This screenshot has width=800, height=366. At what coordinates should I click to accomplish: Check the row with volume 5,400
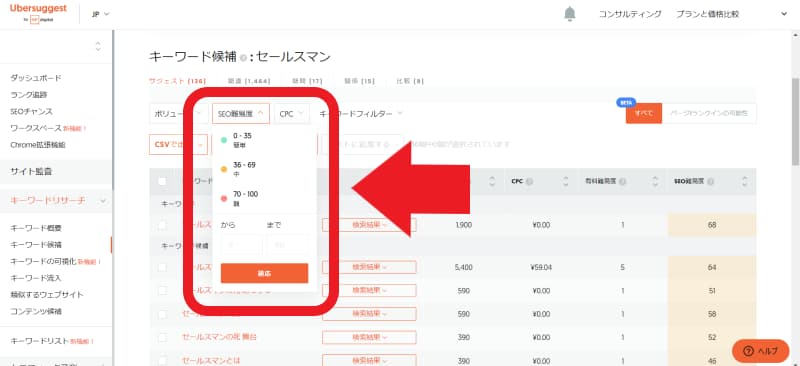pyautogui.click(x=162, y=267)
